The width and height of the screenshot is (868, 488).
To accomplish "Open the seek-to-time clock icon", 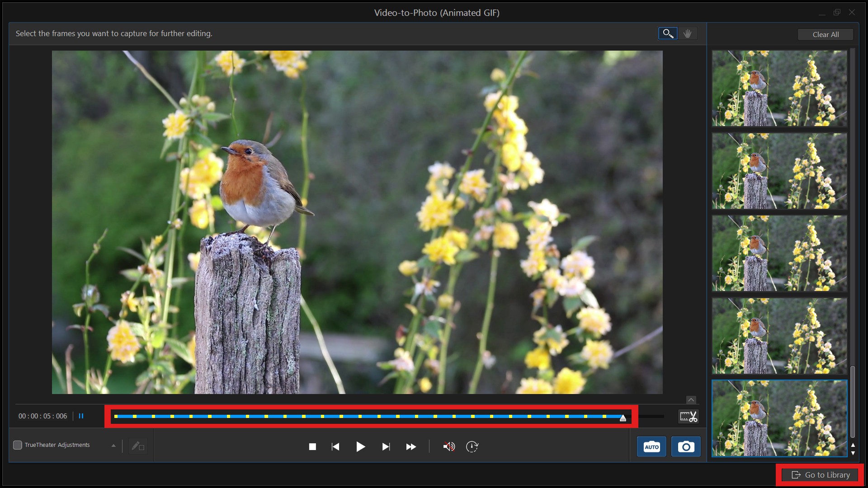I will pyautogui.click(x=472, y=447).
